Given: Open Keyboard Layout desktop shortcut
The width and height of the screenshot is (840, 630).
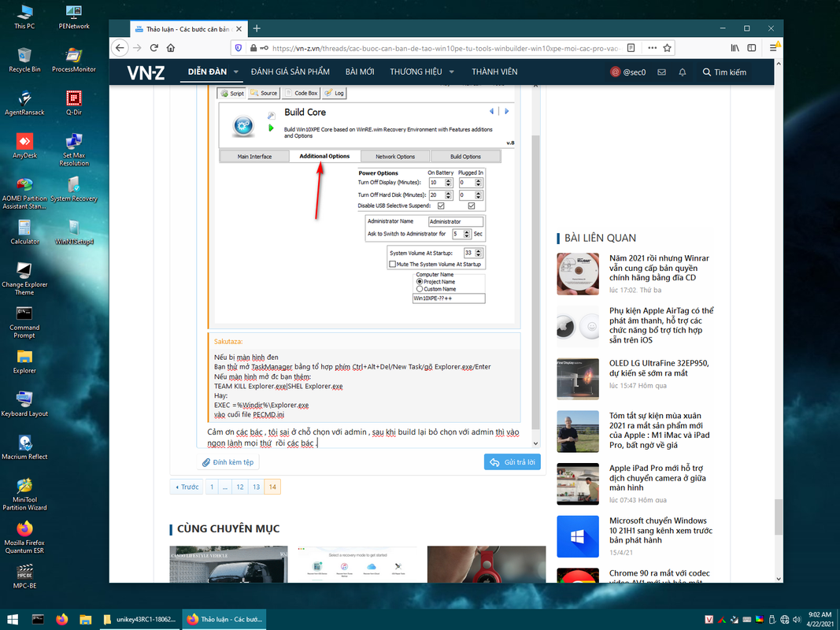Looking at the screenshot, I should 24,405.
